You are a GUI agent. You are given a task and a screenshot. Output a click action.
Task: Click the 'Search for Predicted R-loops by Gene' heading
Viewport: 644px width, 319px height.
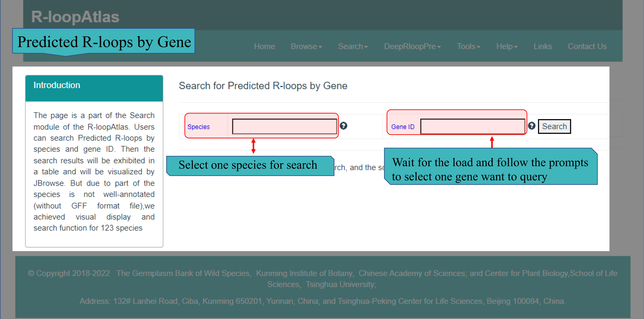pos(263,86)
